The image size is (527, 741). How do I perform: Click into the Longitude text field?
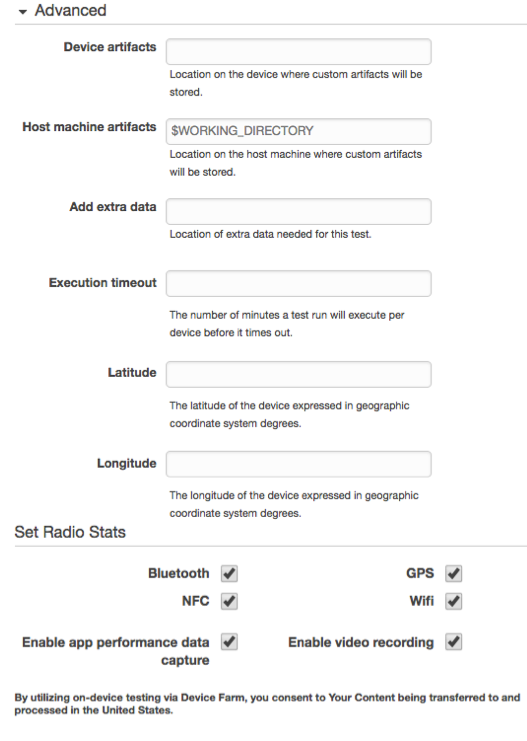(298, 464)
